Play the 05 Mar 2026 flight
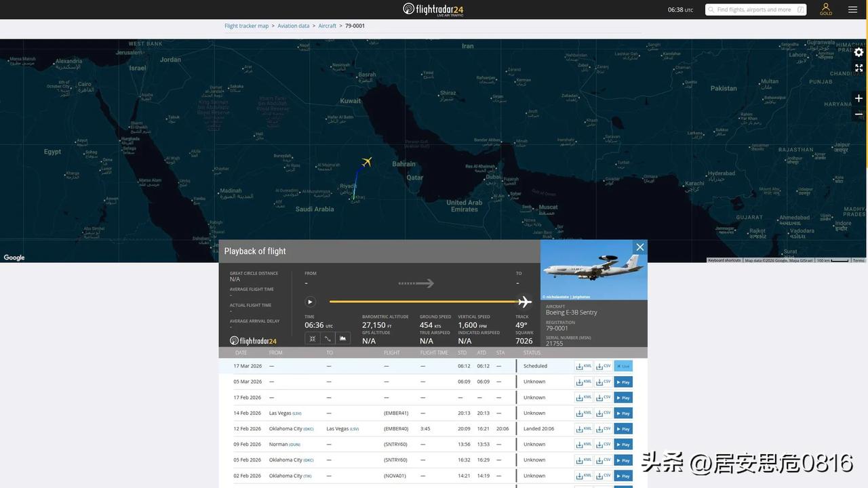The image size is (868, 488). click(x=623, y=382)
